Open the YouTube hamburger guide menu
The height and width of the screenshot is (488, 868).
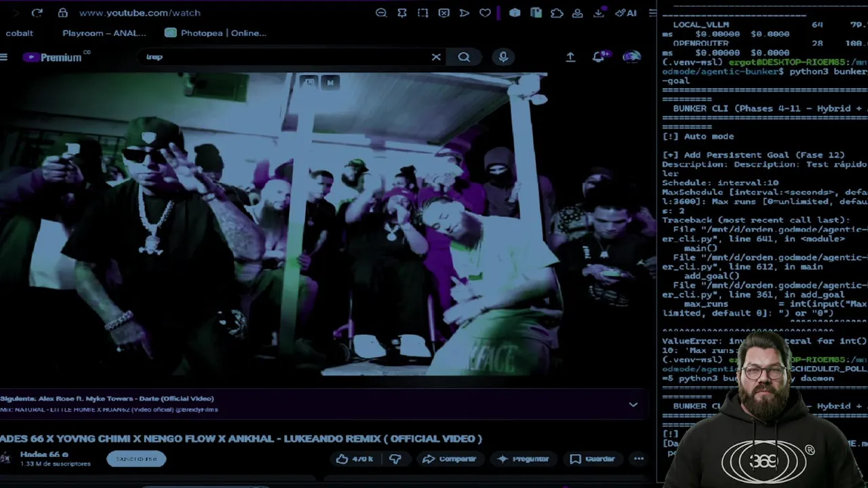coord(4,57)
